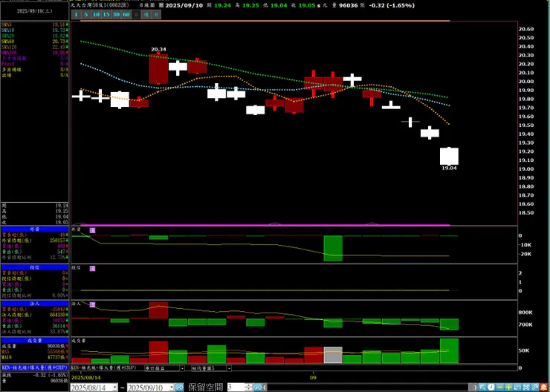The image size is (550, 392).
Task: Click the SMA240 legend entry
Action: pos(34,53)
